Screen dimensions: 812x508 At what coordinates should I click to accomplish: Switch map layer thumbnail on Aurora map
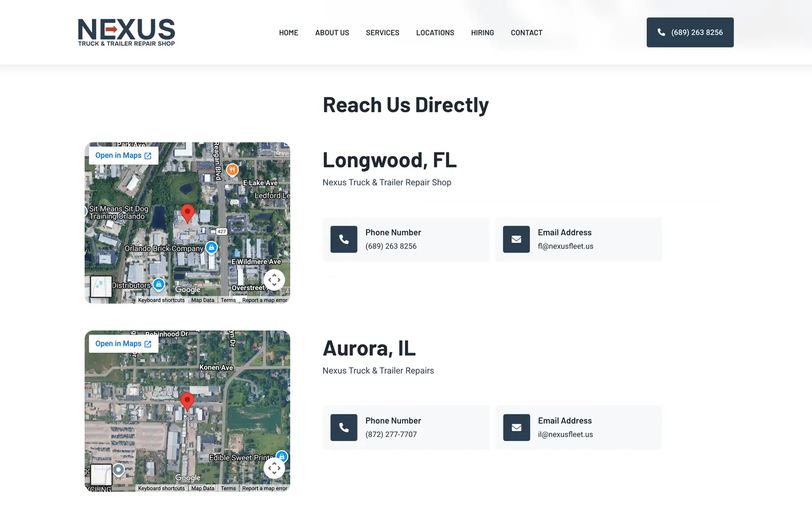101,474
